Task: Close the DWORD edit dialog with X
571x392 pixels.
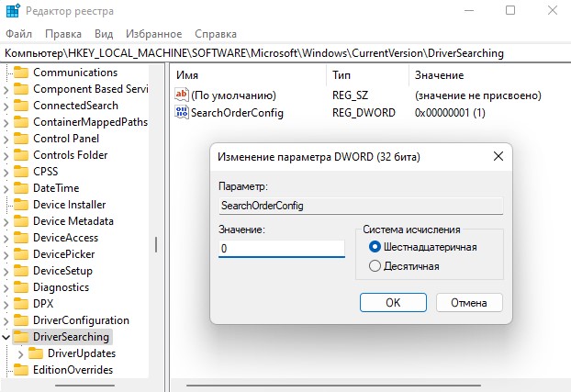Action: (498, 156)
